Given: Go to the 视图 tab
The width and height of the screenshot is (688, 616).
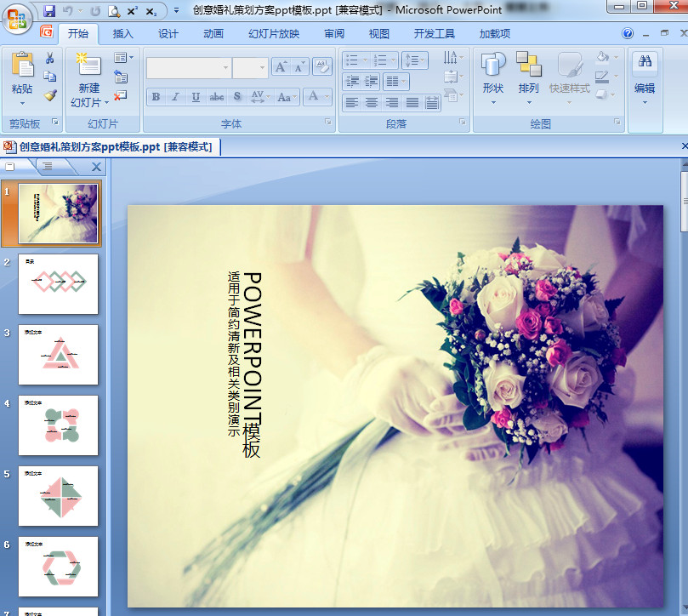Looking at the screenshot, I should tap(378, 34).
